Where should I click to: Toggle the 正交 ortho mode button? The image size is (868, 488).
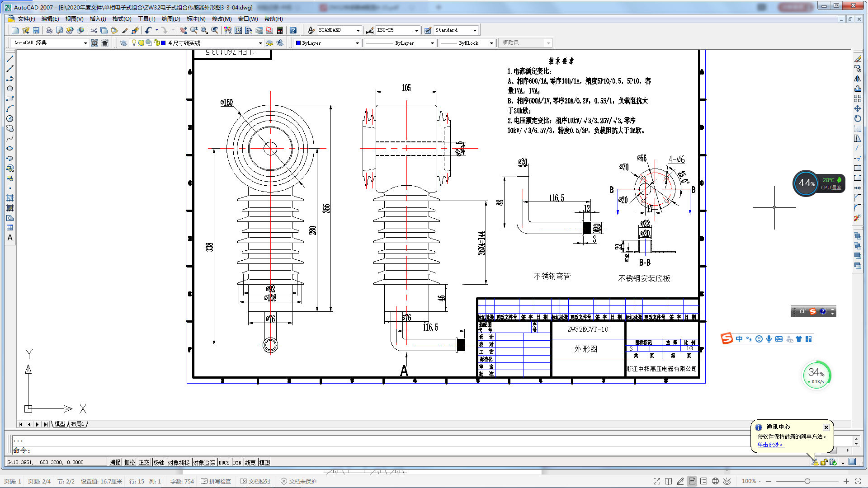pyautogui.click(x=144, y=462)
